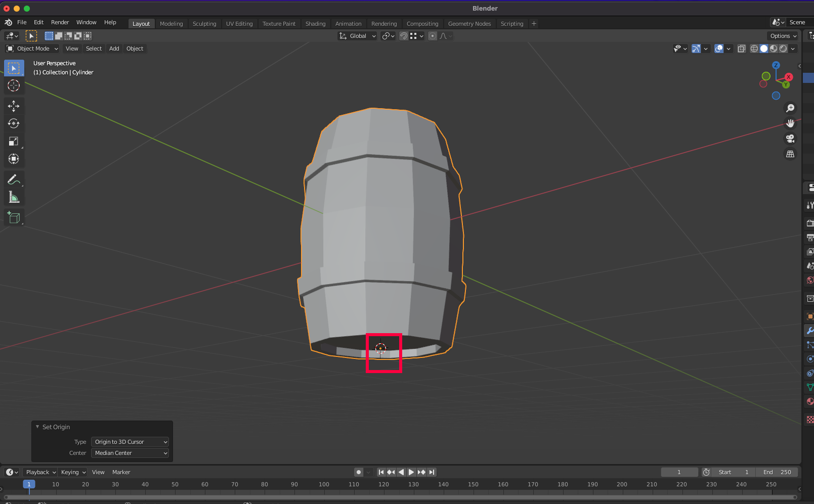
Task: Click End frame field showing 250
Action: (x=777, y=472)
